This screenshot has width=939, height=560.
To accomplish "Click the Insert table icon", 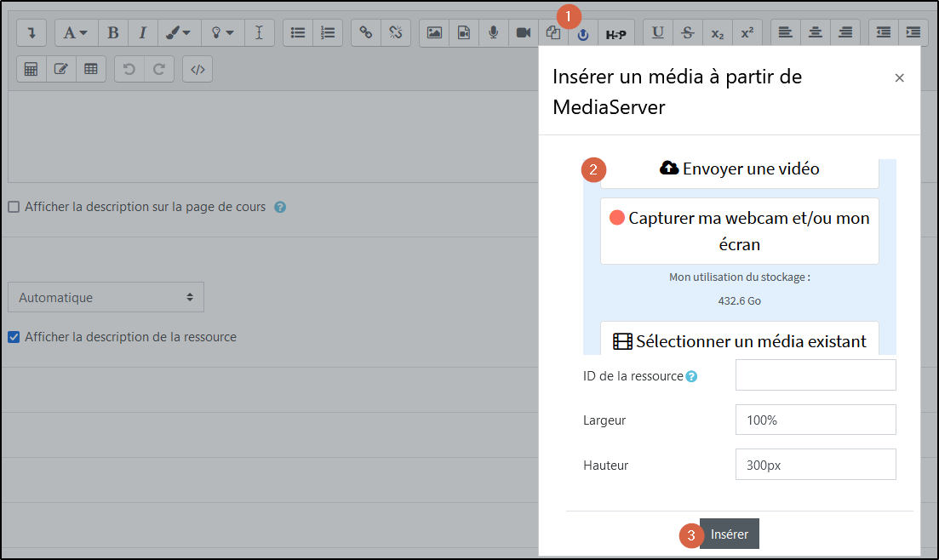I will [91, 69].
